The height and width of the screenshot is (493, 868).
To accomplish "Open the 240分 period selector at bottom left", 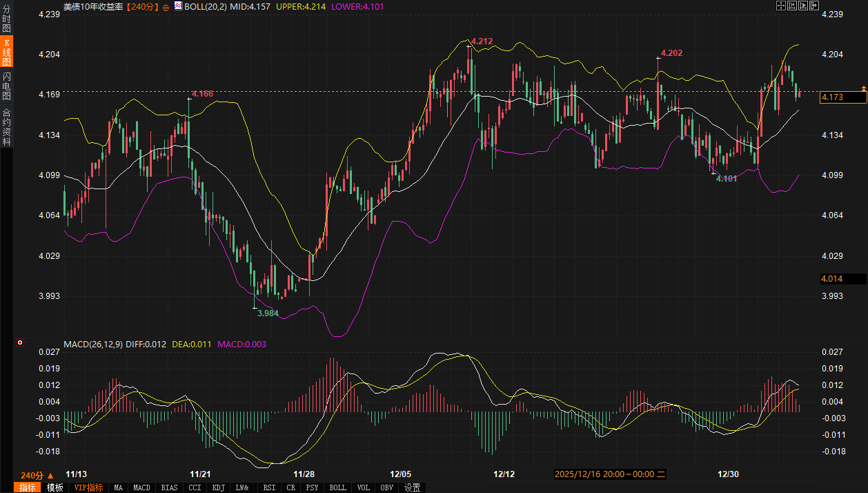I will [37, 475].
